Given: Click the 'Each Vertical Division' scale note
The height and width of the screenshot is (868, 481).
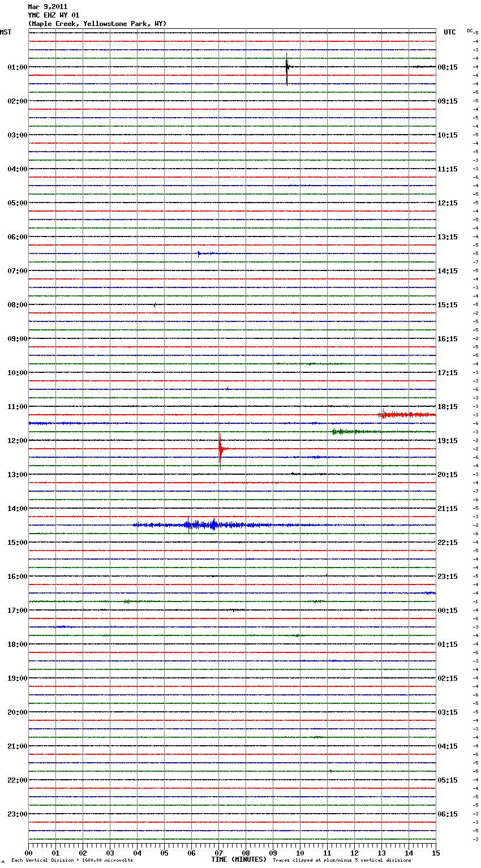Looking at the screenshot, I should [x=72, y=861].
